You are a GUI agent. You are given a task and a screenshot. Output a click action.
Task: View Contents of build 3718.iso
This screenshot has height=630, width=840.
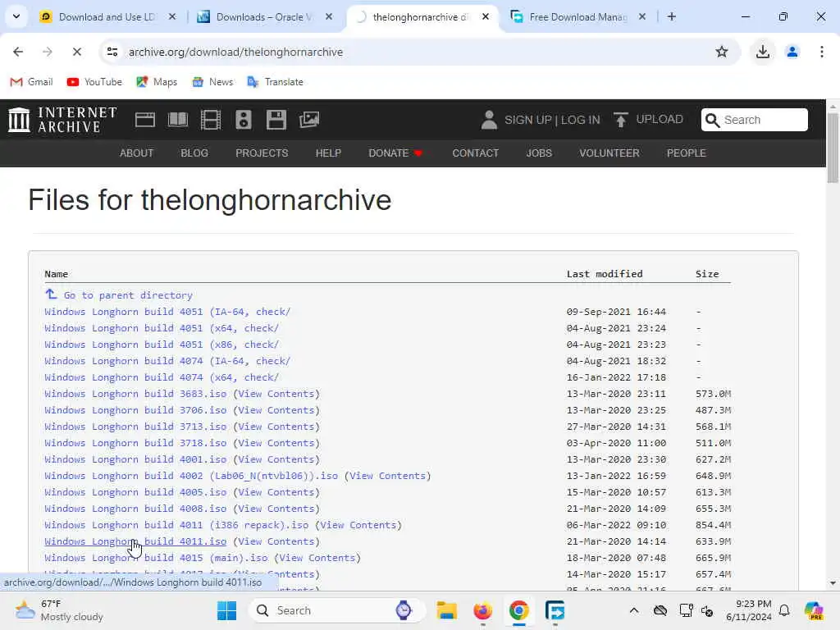[276, 443]
